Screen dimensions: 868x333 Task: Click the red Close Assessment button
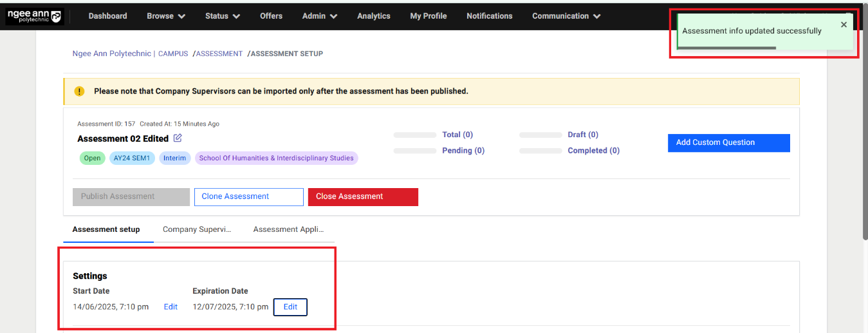(x=363, y=196)
